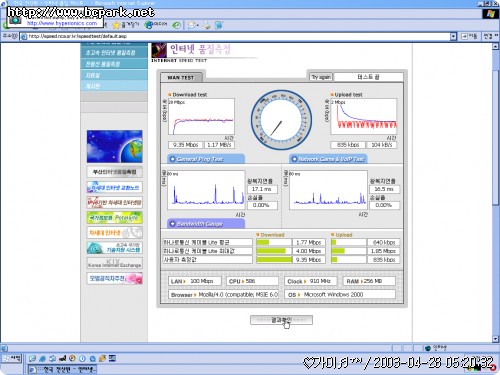Click the Upload test graph
This screenshot has height=375, width=500.
click(363, 116)
